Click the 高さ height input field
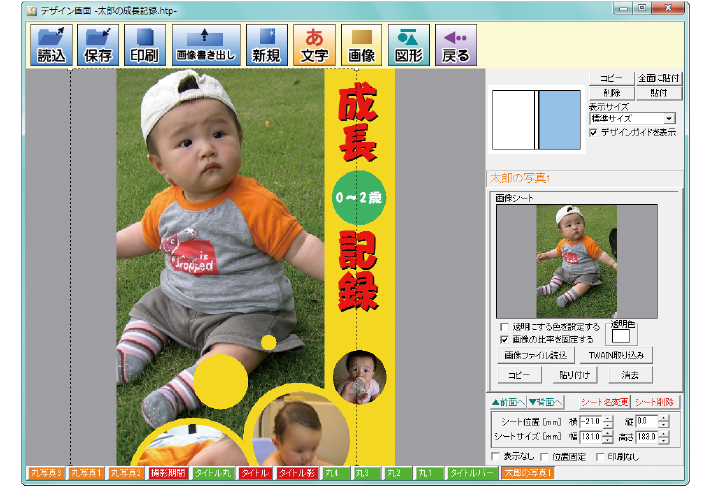This screenshot has height=501, width=709. click(647, 437)
